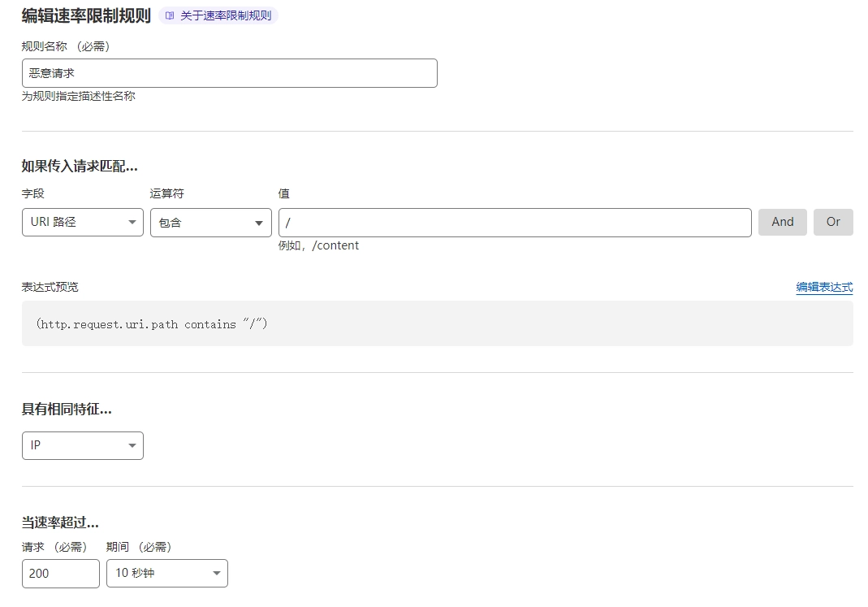This screenshot has width=868, height=607.
Task: Click the 表达式预览 code box
Action: click(437, 323)
